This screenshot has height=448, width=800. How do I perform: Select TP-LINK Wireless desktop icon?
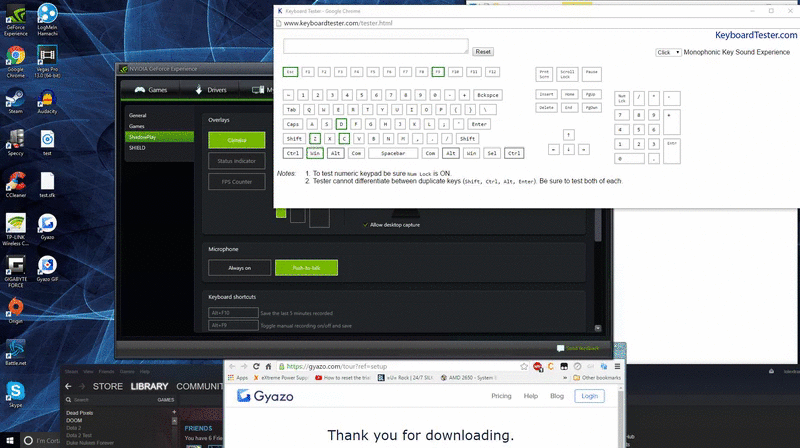(x=16, y=230)
